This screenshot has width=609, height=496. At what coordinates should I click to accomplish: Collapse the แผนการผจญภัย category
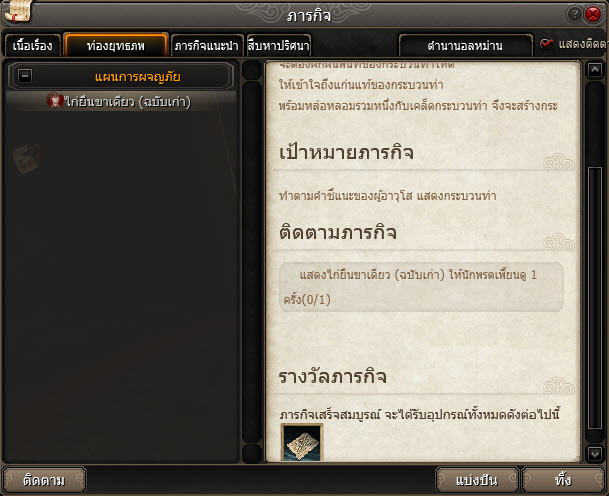pos(25,76)
